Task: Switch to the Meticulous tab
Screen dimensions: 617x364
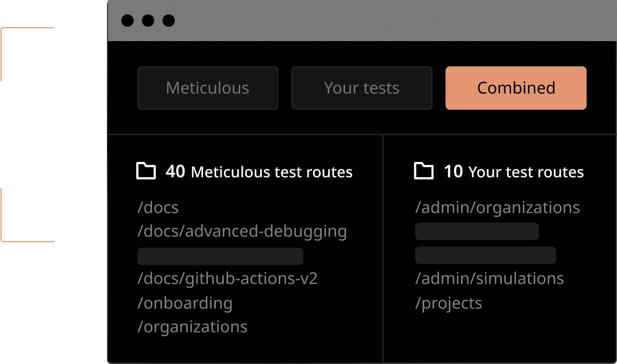Action: 208,88
